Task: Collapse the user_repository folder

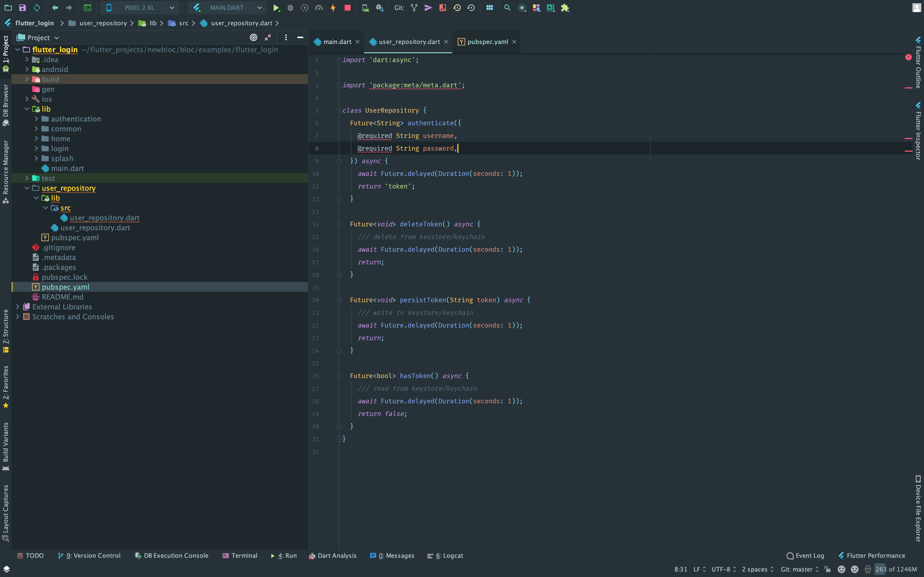Action: (27, 188)
